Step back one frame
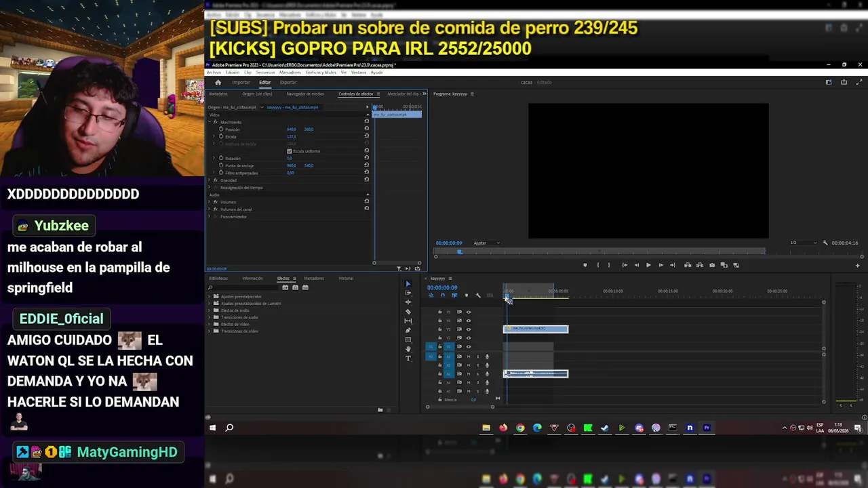This screenshot has height=488, width=868. coord(636,265)
